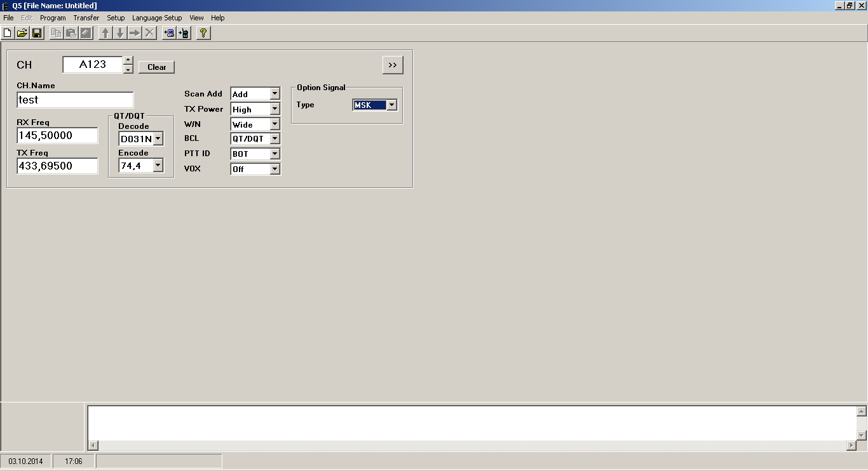Viewport: 868px width, 471px height.
Task: Open the BCL dropdown set to QT/DQT
Action: pyautogui.click(x=275, y=138)
